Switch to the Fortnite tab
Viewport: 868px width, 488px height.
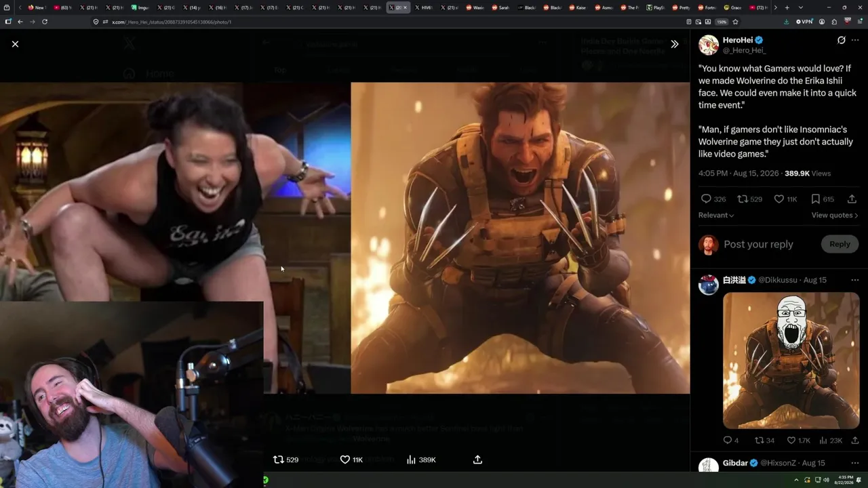click(x=707, y=7)
